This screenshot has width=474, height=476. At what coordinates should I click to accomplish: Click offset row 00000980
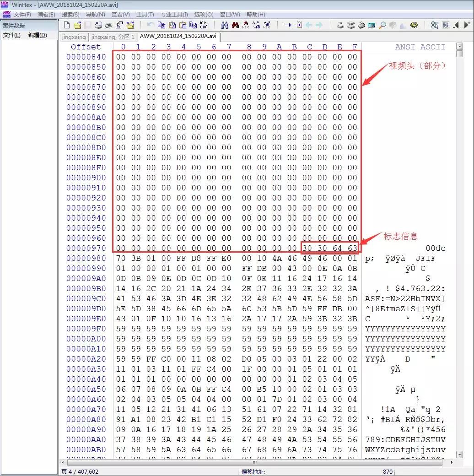pyautogui.click(x=86, y=258)
